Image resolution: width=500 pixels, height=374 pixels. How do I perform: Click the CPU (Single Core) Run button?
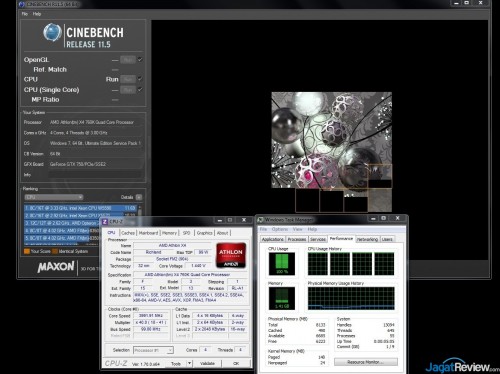pos(128,89)
